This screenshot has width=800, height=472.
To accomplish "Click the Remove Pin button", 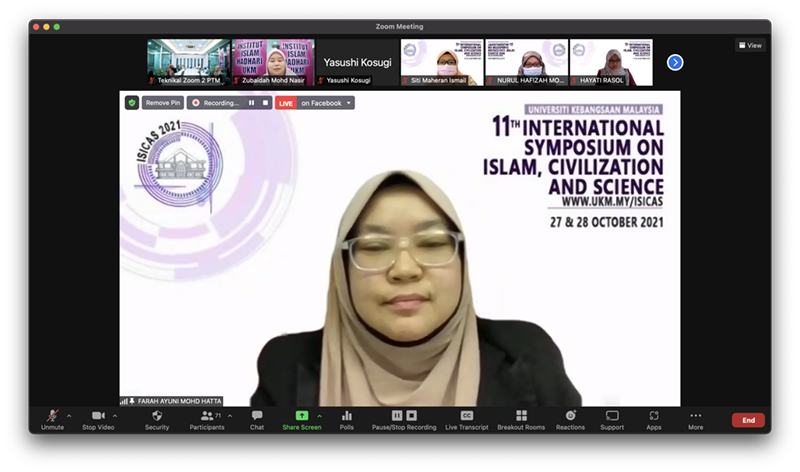I will tap(162, 103).
